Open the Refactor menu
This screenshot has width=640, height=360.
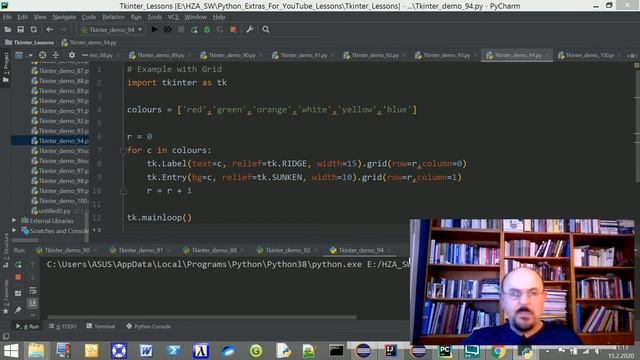[113, 17]
